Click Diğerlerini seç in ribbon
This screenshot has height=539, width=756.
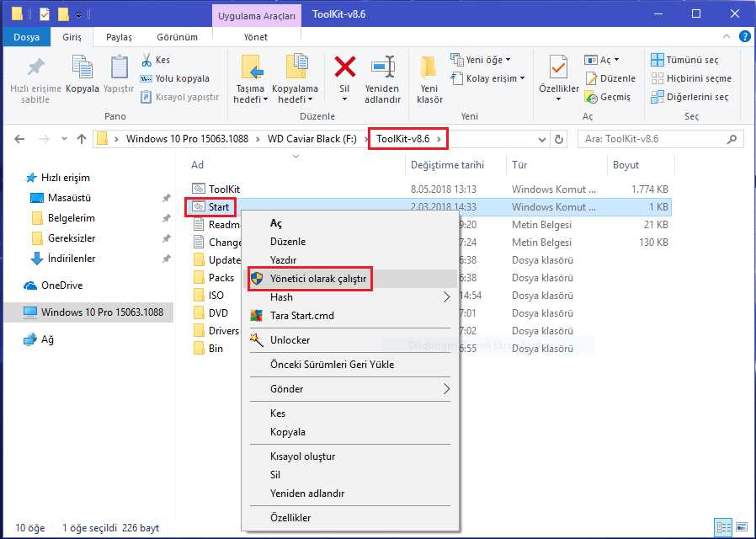click(x=689, y=97)
